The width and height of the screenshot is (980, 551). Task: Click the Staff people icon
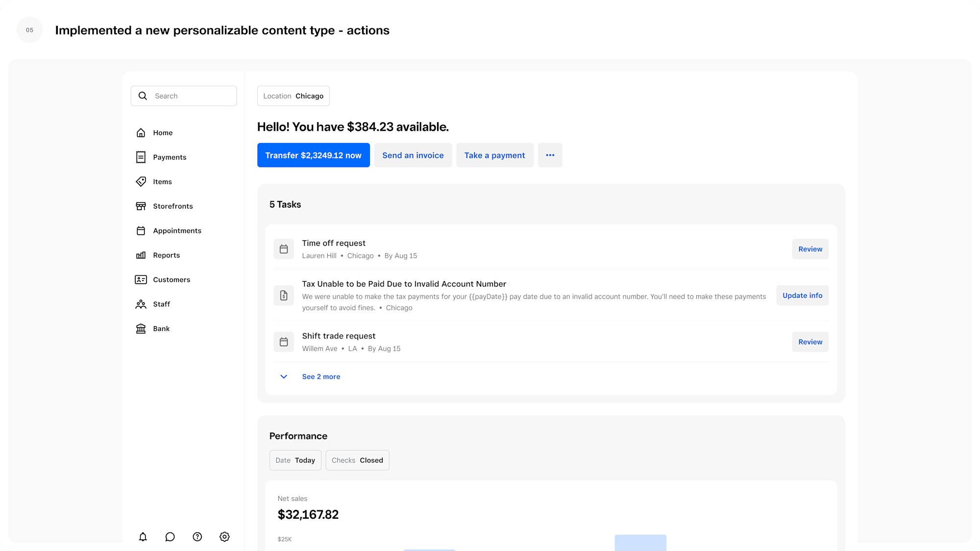click(141, 304)
